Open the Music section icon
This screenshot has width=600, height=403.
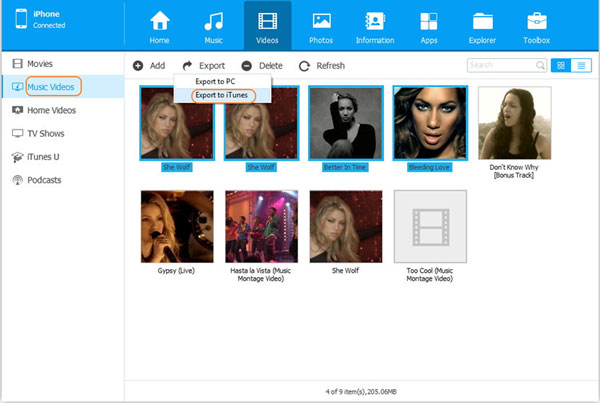click(214, 21)
